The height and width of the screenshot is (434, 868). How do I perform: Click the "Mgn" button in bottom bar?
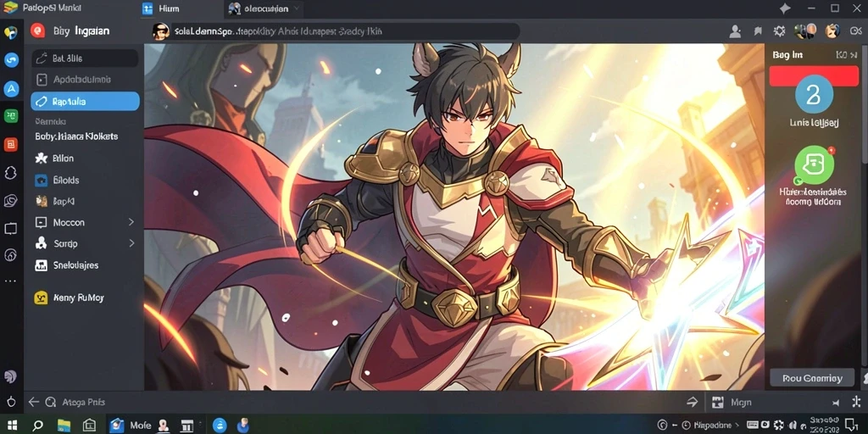[733, 403]
